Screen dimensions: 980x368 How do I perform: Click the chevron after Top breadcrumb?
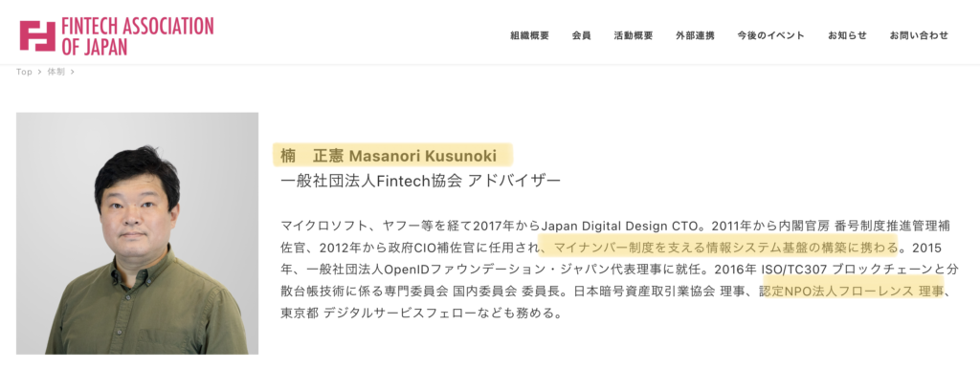(x=39, y=72)
